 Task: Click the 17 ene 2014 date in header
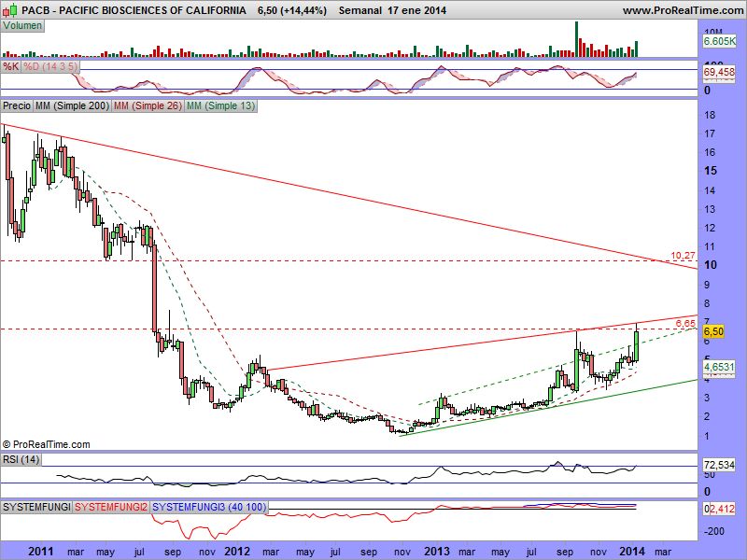tap(416, 10)
